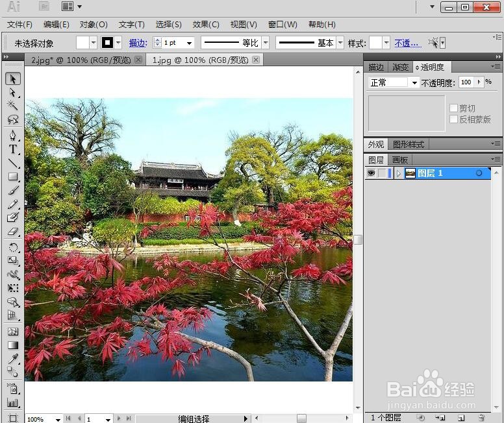Select the Eyedropper tool
504x423 pixels.
[x=13, y=359]
